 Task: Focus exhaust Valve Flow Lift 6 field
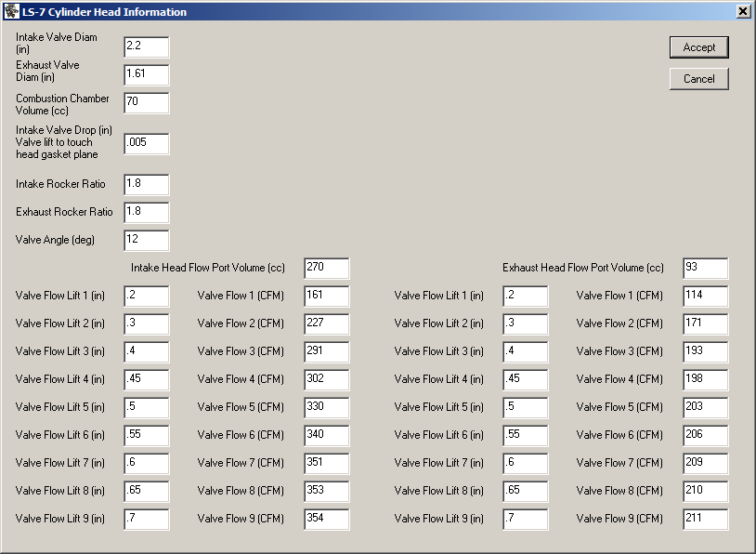pos(526,436)
